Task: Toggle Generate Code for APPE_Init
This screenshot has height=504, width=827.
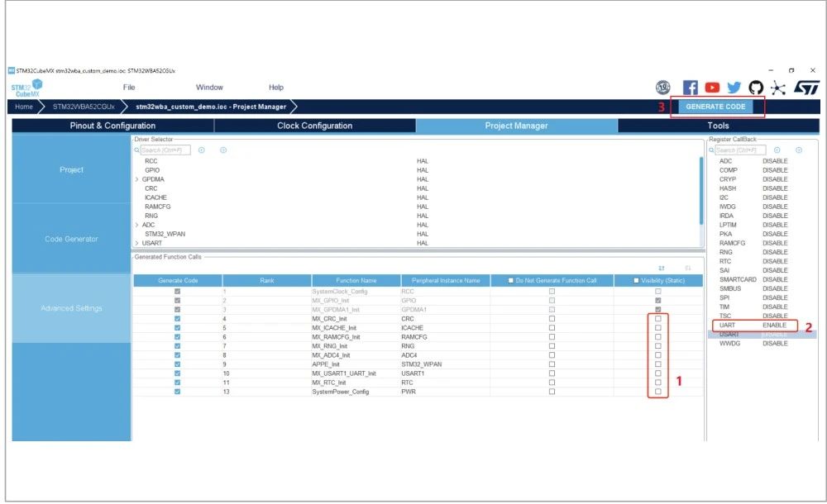Action: [177, 364]
